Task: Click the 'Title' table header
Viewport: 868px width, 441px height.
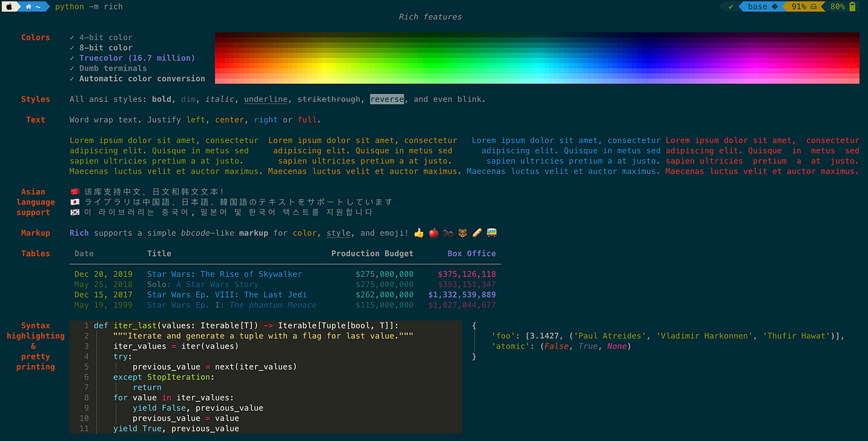Action: tap(159, 254)
